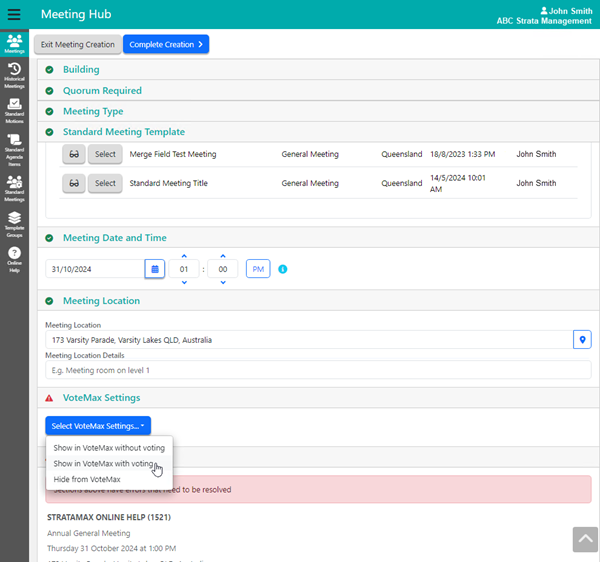Increase the minutes with the up arrow

pyautogui.click(x=223, y=256)
